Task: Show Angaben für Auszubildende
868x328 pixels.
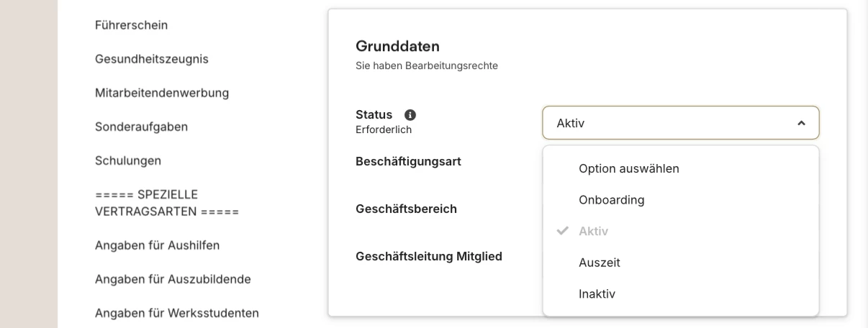Action: coord(173,279)
